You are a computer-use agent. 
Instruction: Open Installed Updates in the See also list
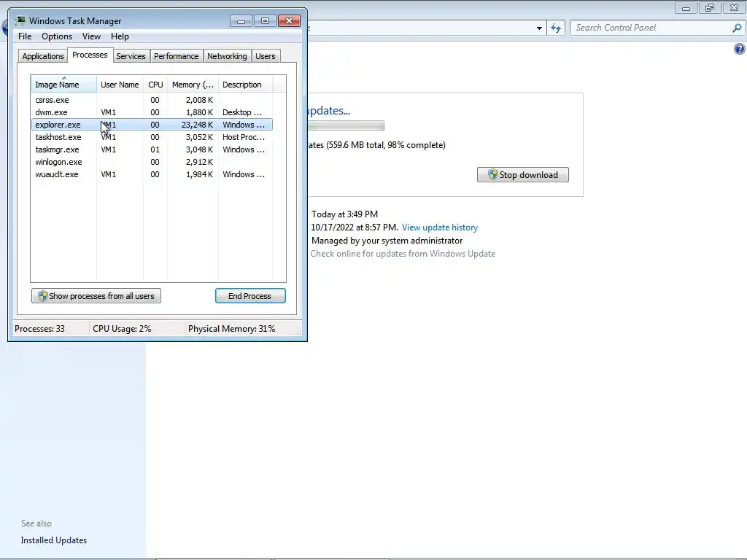(54, 540)
